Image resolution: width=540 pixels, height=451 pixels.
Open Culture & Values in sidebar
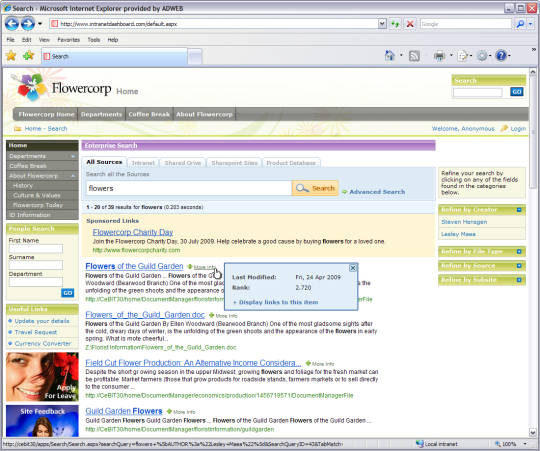[x=37, y=195]
